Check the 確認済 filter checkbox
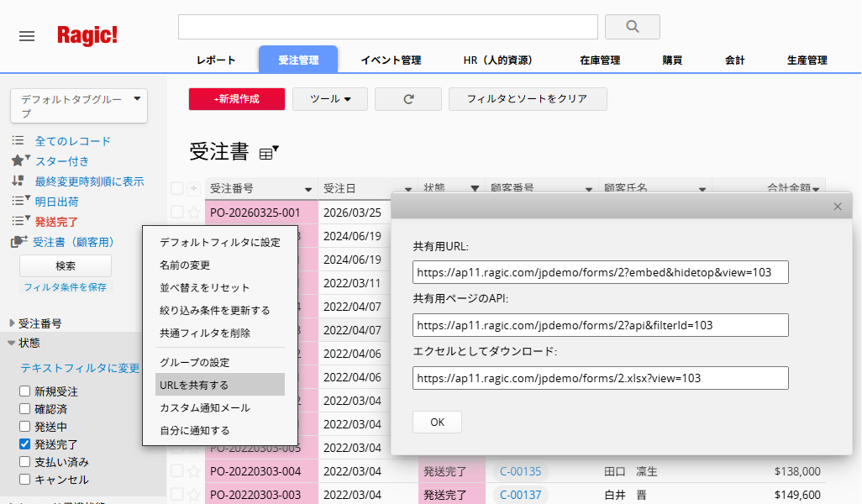This screenshot has width=862, height=504. pos(24,408)
